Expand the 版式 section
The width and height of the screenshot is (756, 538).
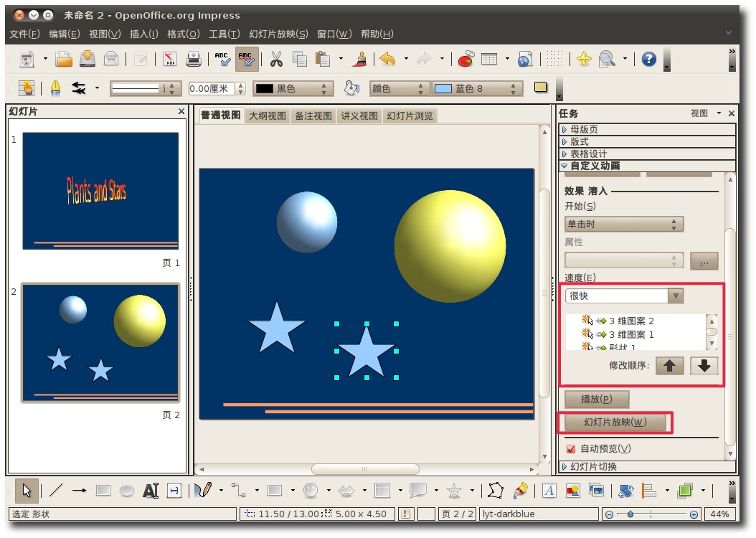pos(647,142)
